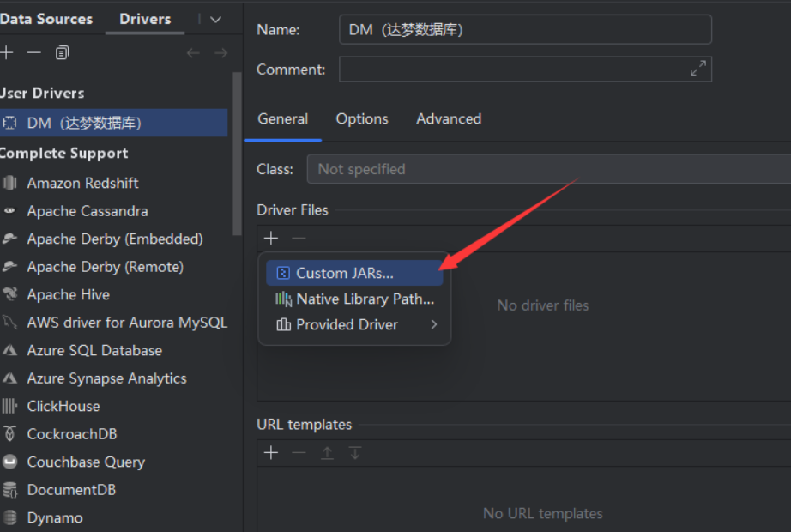Switch to Data Sources tab
This screenshot has width=791, height=532.
[x=46, y=19]
